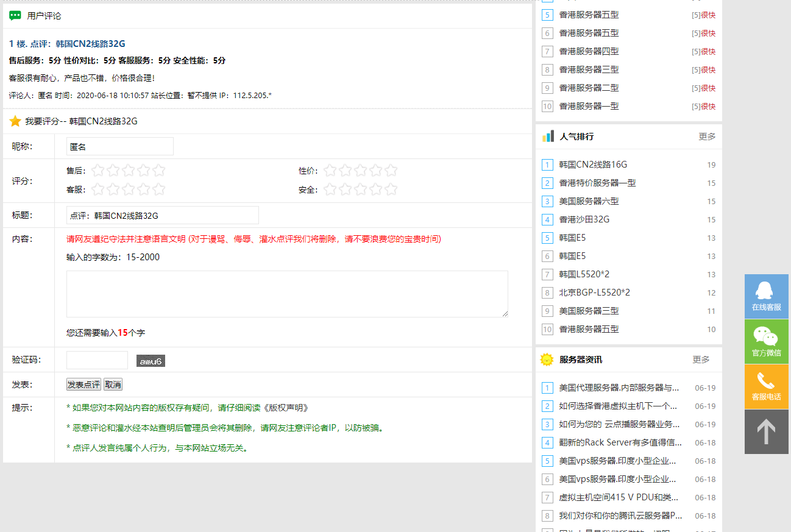Image resolution: width=791 pixels, height=532 pixels.
Task: Rate 性价 with four stars
Action: click(x=375, y=171)
